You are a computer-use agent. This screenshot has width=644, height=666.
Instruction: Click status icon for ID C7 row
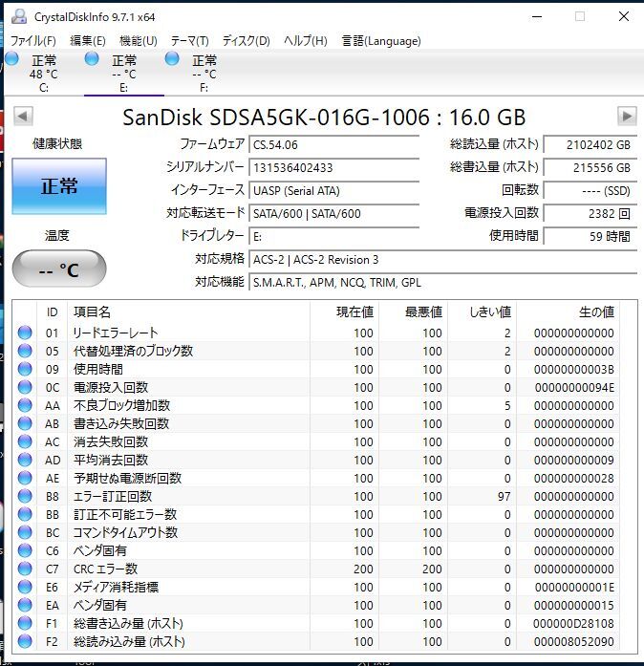point(25,569)
